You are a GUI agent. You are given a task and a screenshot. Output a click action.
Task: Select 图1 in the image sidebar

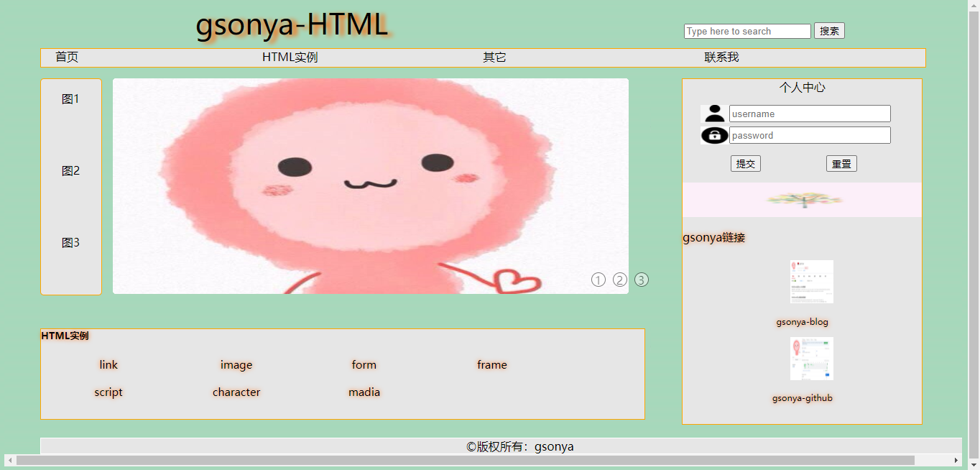(70, 98)
